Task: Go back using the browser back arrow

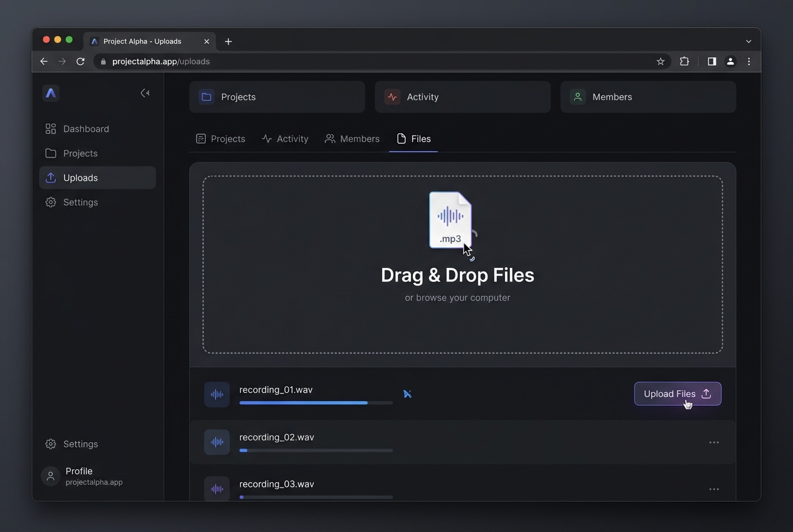Action: 44,61
